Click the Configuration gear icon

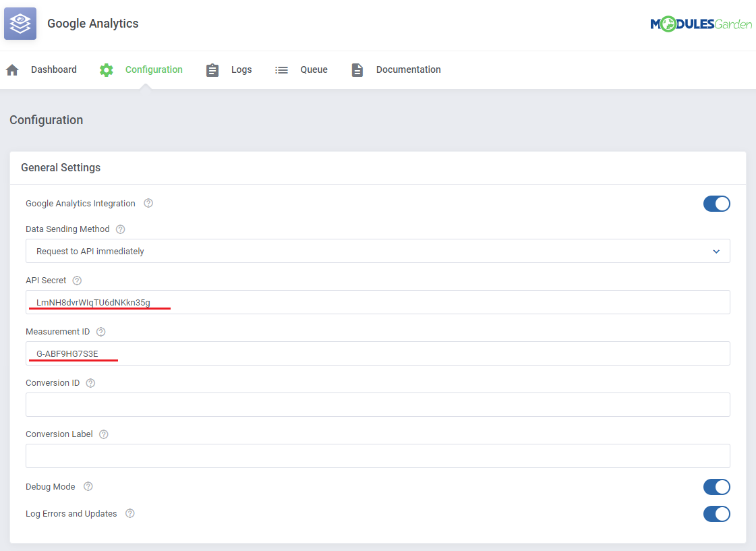pyautogui.click(x=107, y=70)
